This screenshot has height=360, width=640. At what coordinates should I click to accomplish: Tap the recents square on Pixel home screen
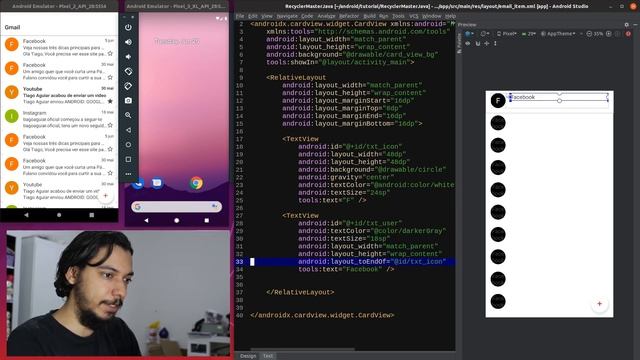207,220
